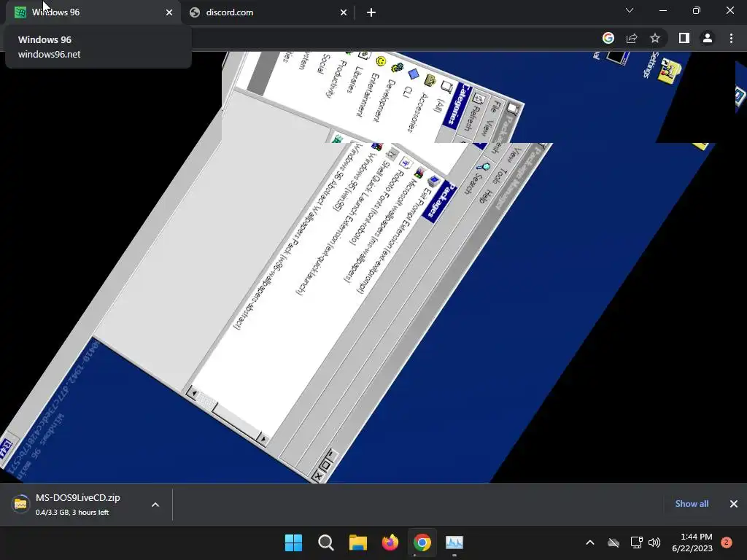
Task: Open the Chrome side panel
Action: click(x=684, y=38)
